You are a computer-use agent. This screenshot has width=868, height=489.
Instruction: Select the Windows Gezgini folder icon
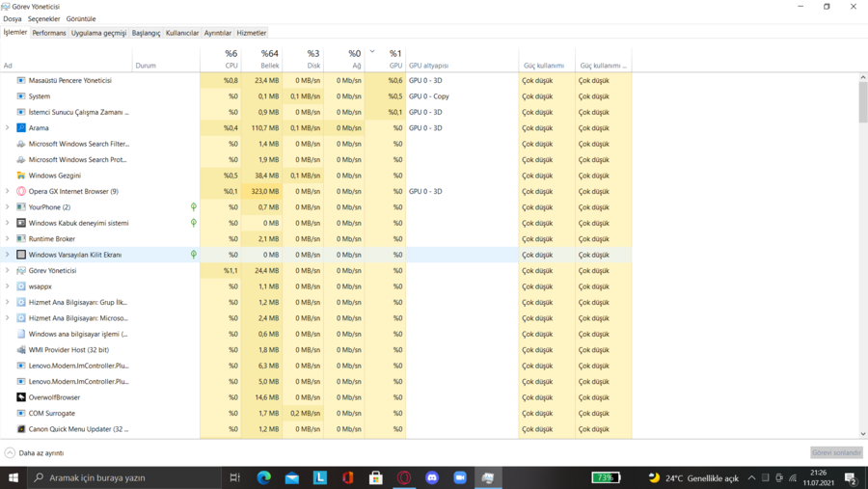click(21, 176)
